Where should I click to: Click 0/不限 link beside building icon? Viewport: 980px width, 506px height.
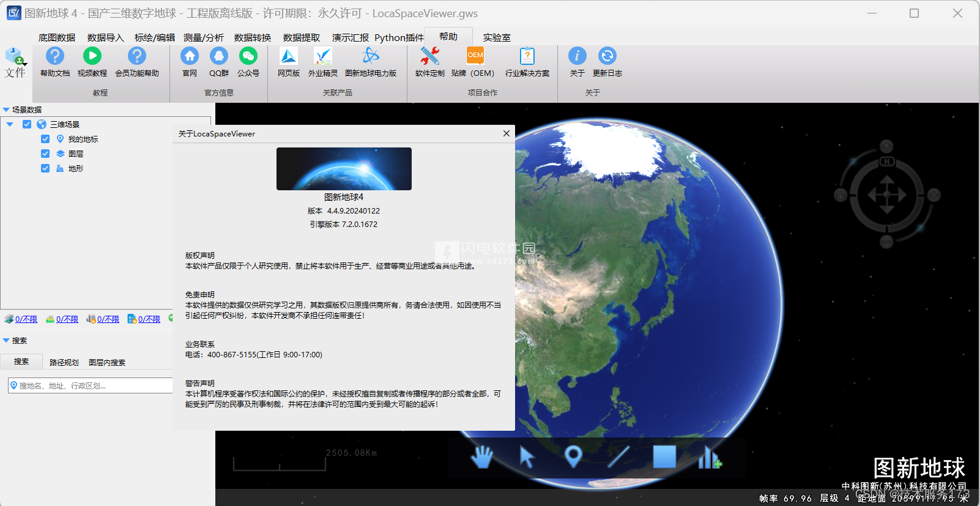click(x=108, y=319)
